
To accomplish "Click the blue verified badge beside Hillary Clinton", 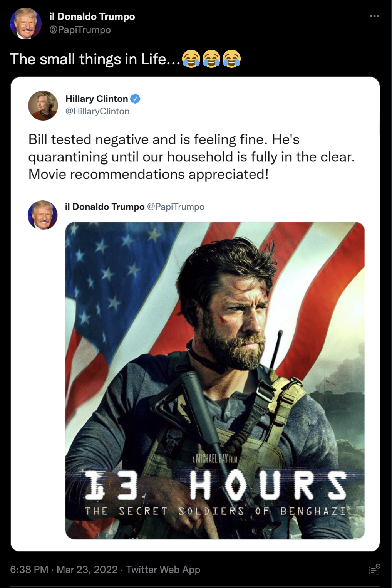I will (135, 99).
